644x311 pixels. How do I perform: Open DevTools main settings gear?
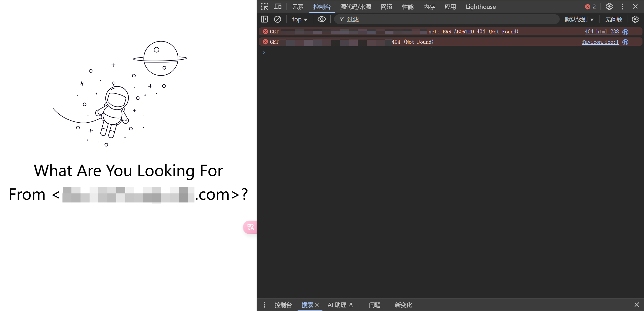click(x=609, y=7)
